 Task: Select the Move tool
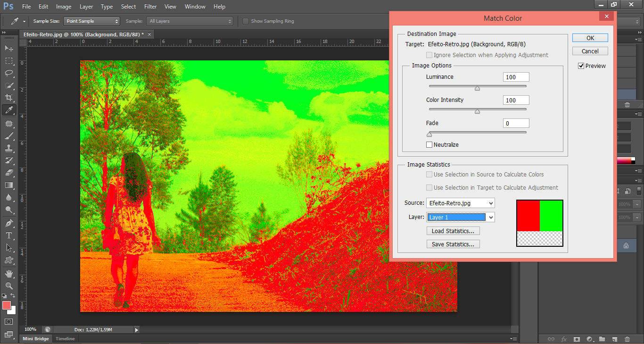(x=9, y=49)
